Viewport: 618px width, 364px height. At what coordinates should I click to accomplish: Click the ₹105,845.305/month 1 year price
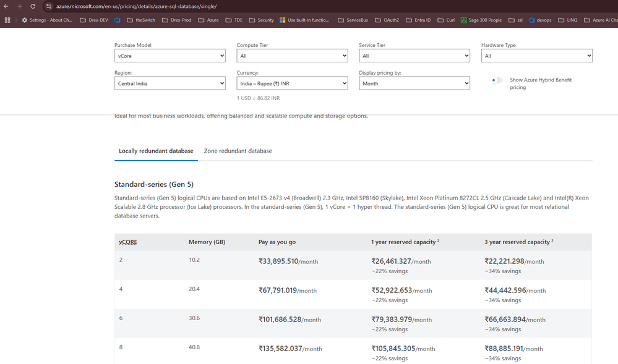click(x=403, y=349)
